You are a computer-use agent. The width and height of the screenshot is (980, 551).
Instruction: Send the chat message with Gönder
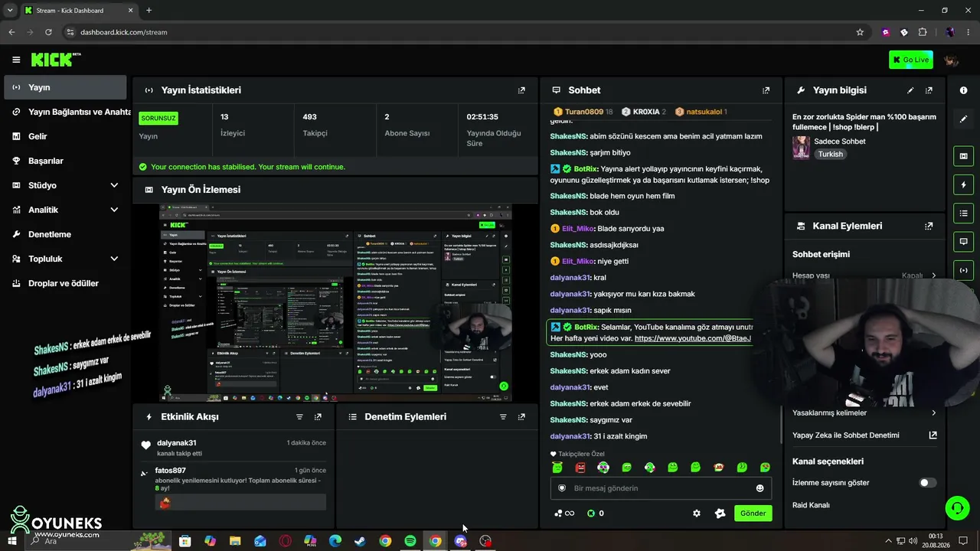coord(753,514)
